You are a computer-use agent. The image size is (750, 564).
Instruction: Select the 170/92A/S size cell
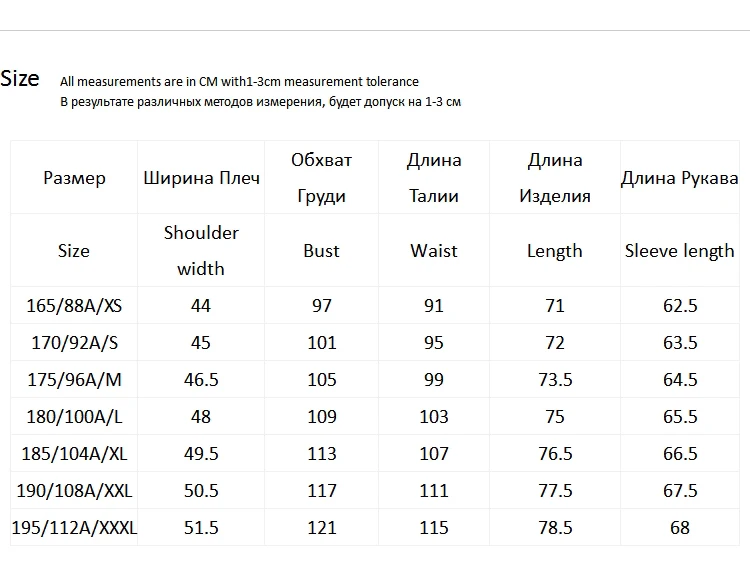[x=74, y=343]
